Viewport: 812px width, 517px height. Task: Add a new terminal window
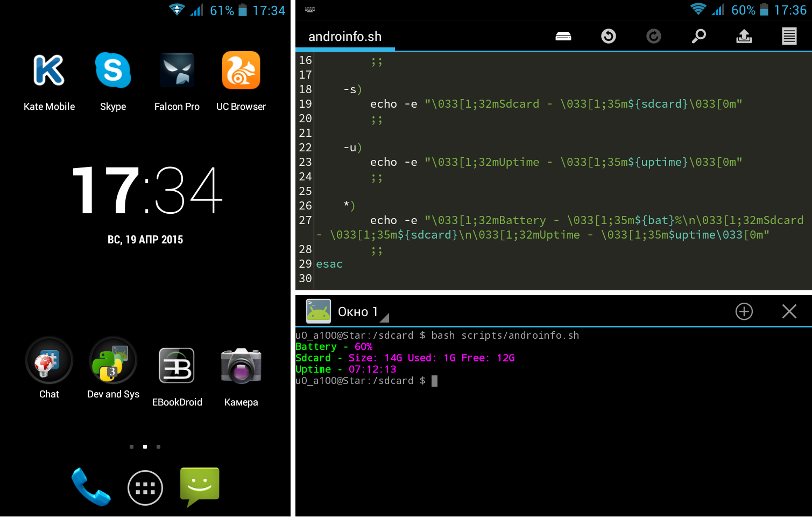pos(744,311)
